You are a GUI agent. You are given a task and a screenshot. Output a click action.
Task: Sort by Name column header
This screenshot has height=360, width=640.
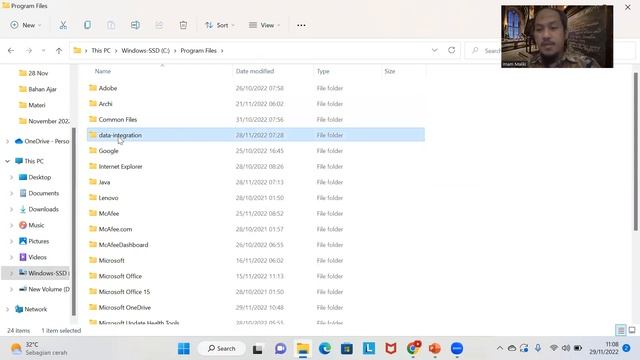click(x=102, y=71)
